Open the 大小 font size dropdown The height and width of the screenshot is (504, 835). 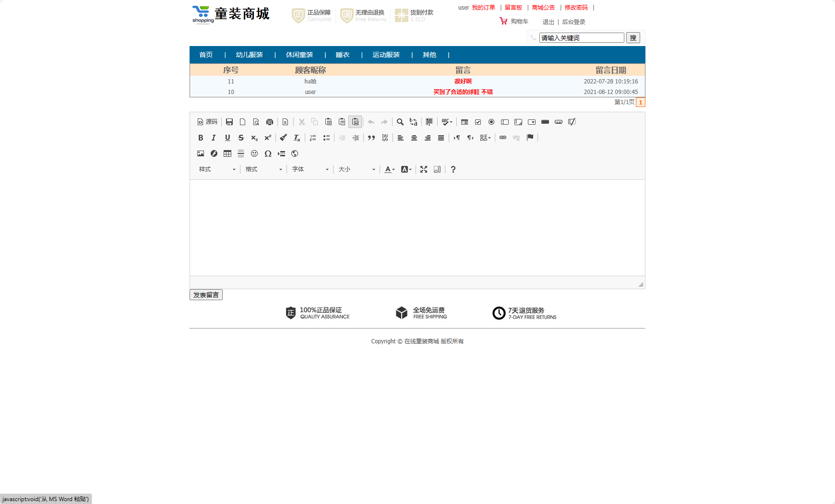(356, 169)
